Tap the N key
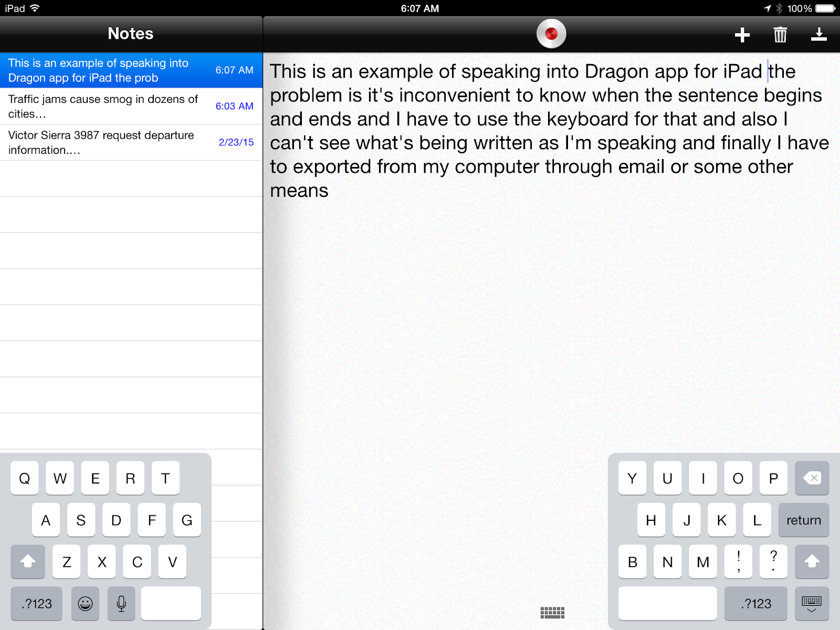 667,562
